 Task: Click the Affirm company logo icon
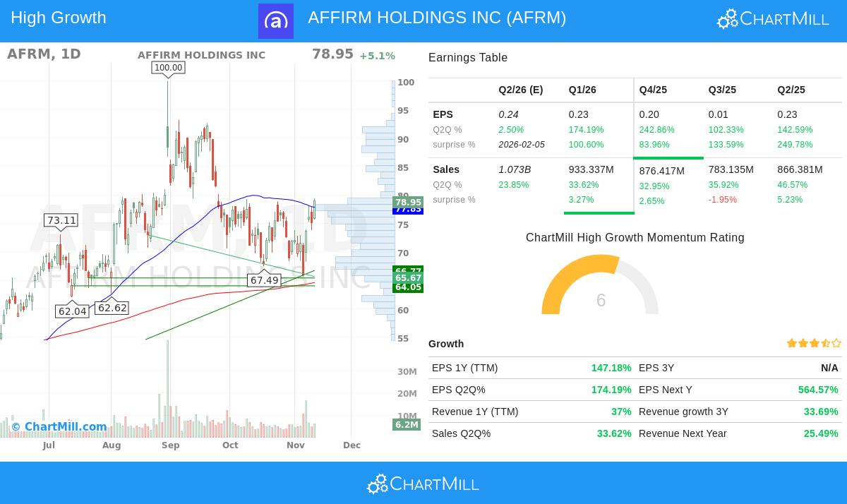click(276, 21)
